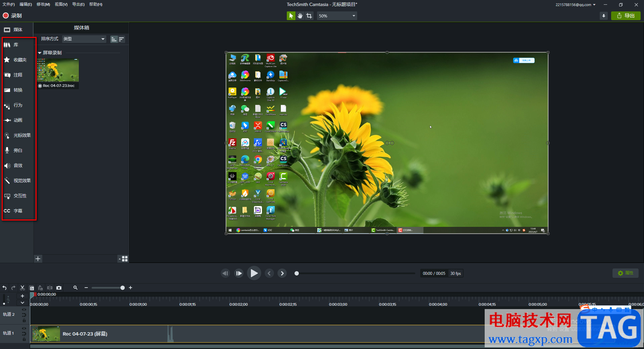Start recording with the 录制 button

[12, 15]
